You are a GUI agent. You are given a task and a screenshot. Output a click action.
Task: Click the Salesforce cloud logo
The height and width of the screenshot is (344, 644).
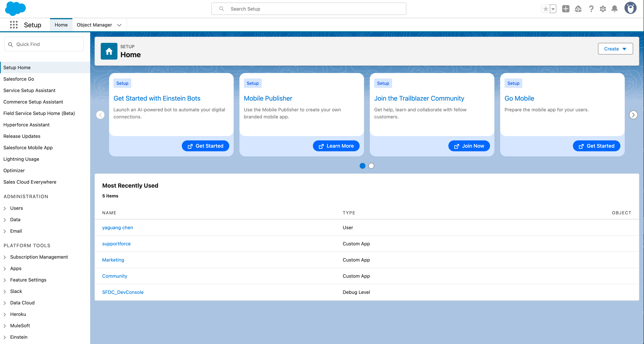tap(15, 9)
